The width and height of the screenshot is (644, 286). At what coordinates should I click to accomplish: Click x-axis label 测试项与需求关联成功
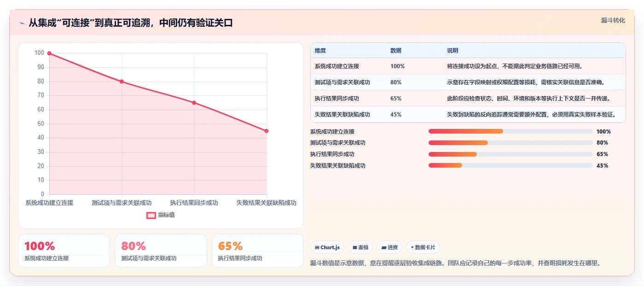(x=122, y=203)
